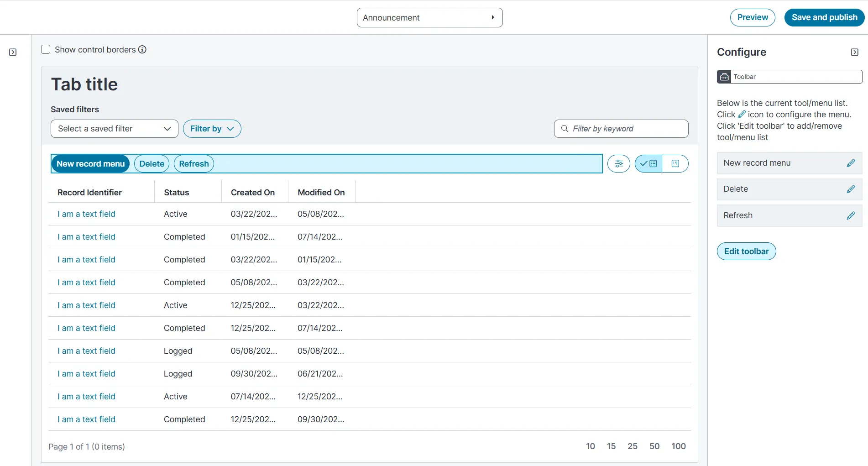
Task: Set page size to 100
Action: [679, 446]
